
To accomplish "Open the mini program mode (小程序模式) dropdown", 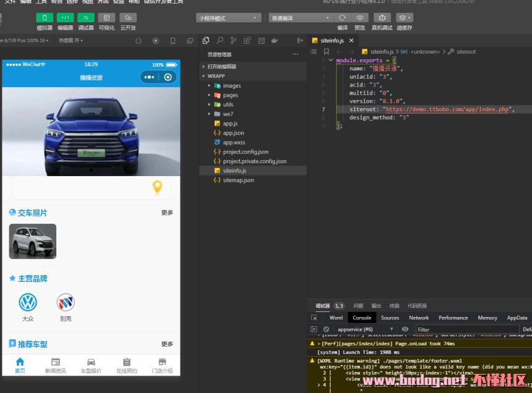I will pyautogui.click(x=229, y=18).
